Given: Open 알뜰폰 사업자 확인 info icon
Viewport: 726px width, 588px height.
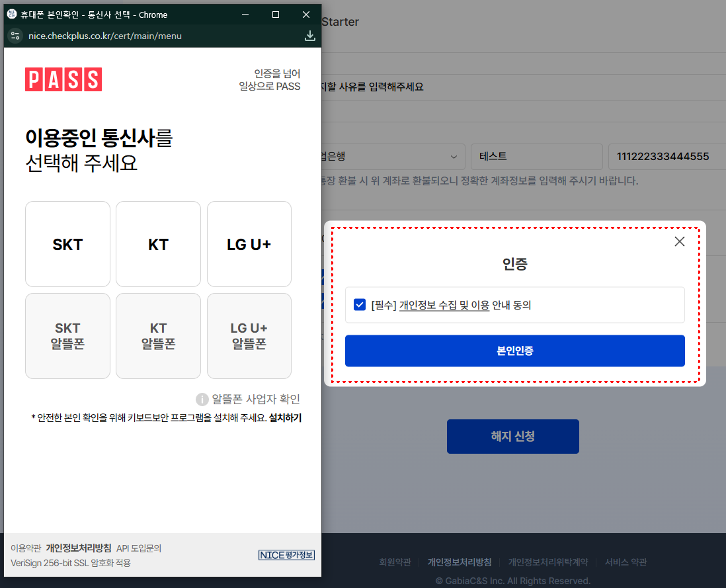Looking at the screenshot, I should click(x=202, y=399).
